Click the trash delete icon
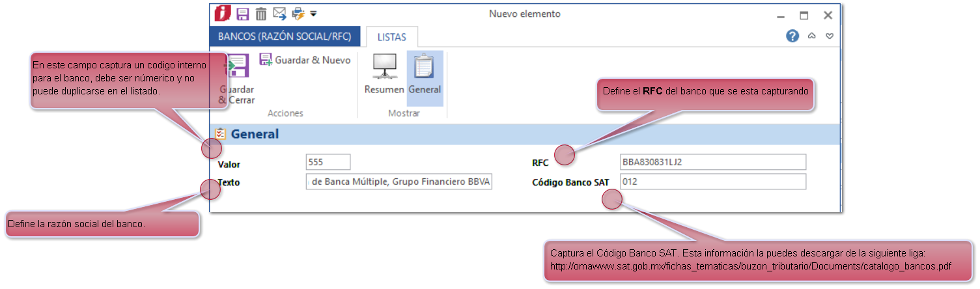Image resolution: width=980 pixels, height=289 pixels. (261, 14)
